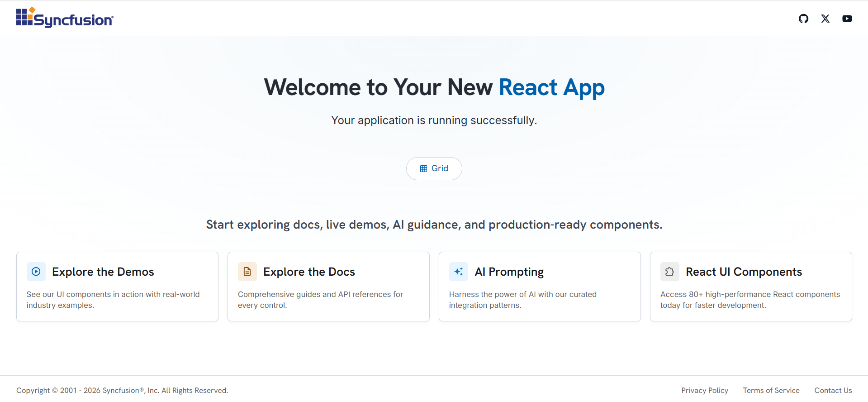Click the sparkle icon on AI Prompting card

[x=459, y=272]
